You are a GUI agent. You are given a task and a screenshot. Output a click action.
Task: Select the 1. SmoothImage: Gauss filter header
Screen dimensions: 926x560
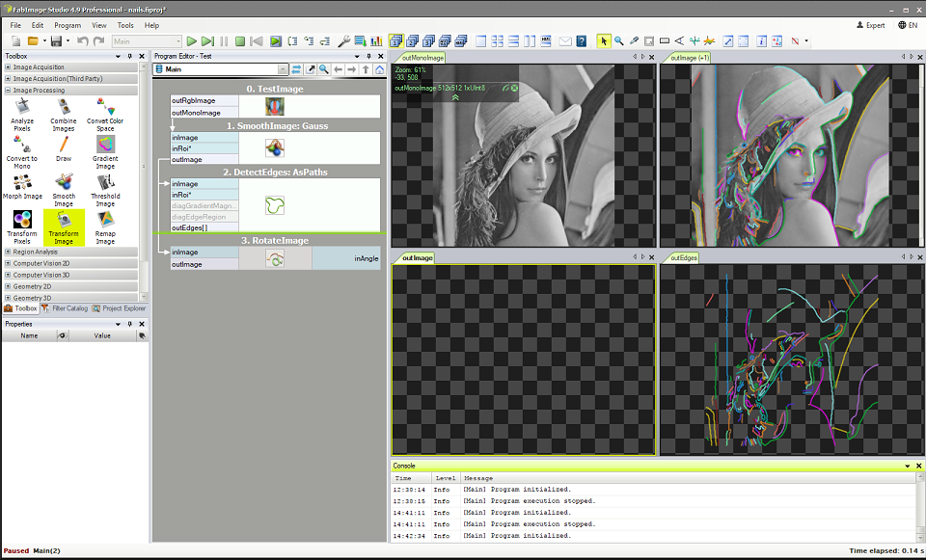[277, 125]
